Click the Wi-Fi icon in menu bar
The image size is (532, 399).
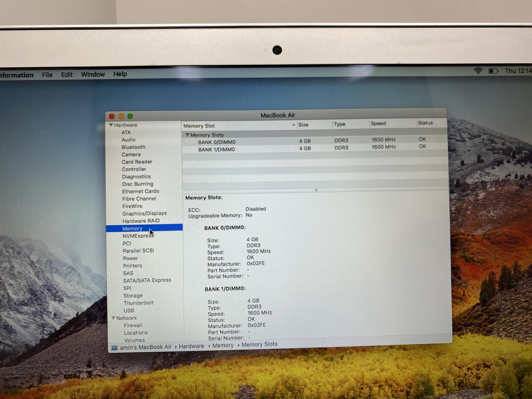point(478,71)
